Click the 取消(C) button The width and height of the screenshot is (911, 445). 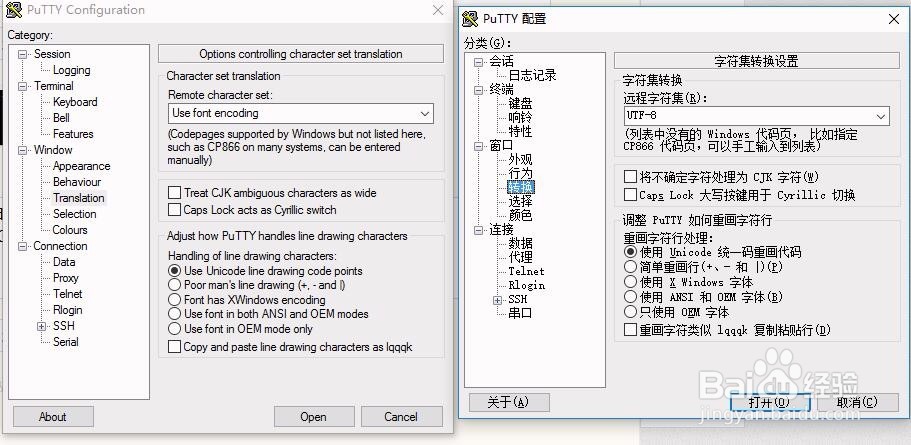[858, 402]
